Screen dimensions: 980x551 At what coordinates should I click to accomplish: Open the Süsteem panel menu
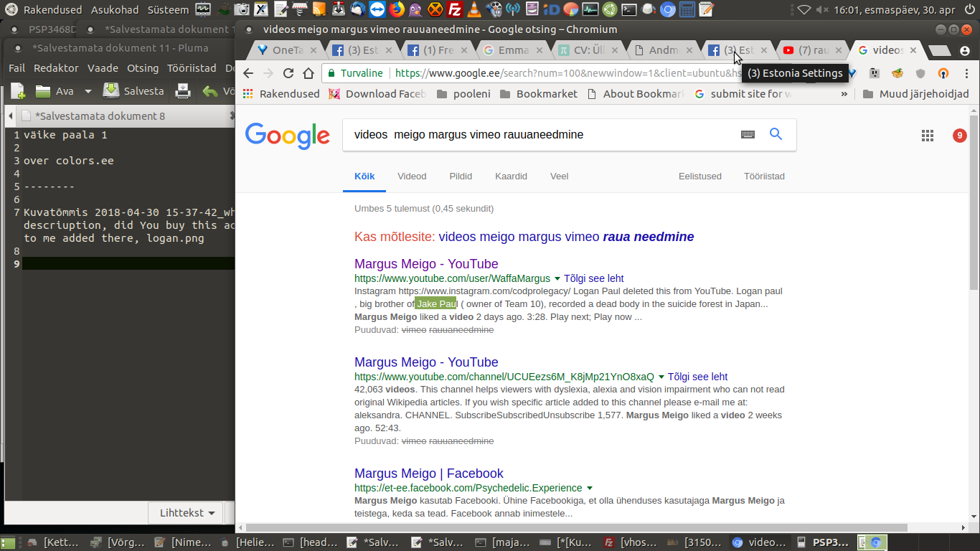(168, 10)
